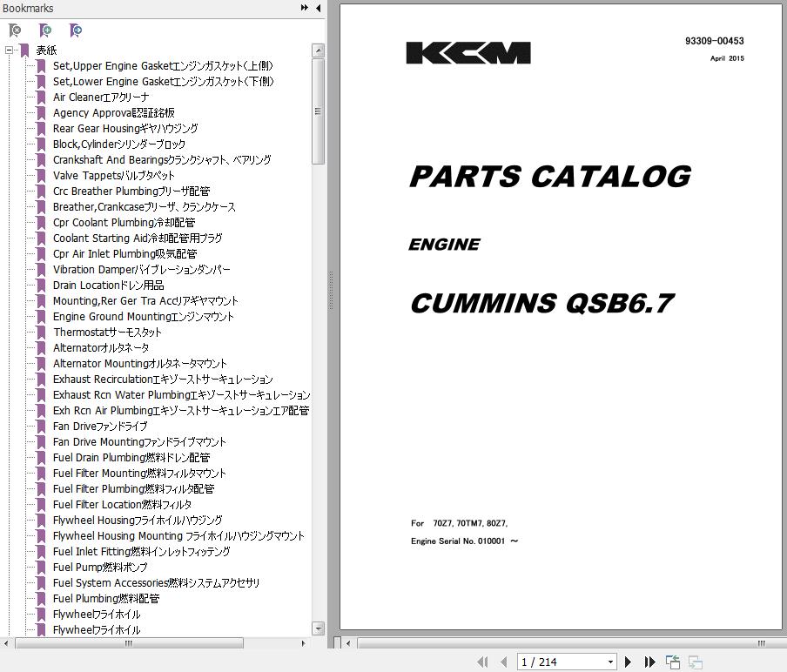
Task: Open Crc Breather Plumbing bookmark
Action: 131,192
